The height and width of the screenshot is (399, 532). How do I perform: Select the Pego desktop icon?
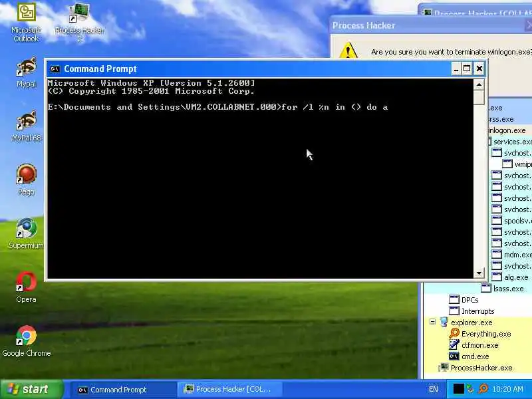click(x=26, y=180)
